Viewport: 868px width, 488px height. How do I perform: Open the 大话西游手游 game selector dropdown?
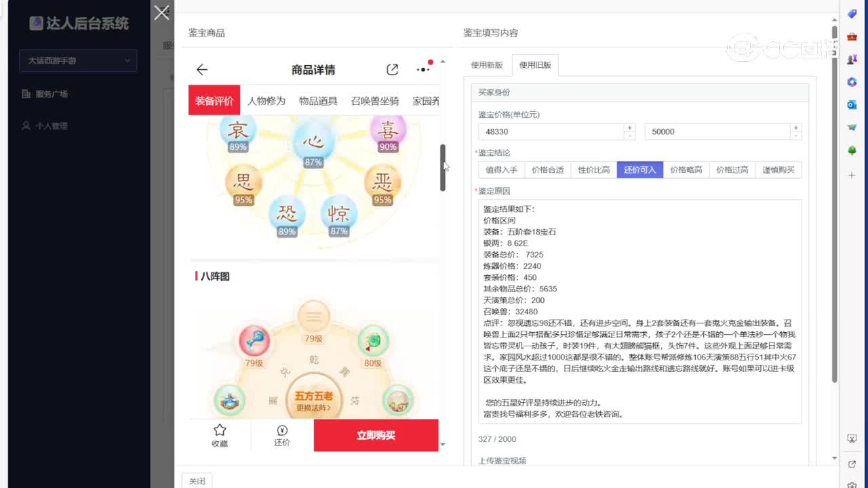(78, 60)
